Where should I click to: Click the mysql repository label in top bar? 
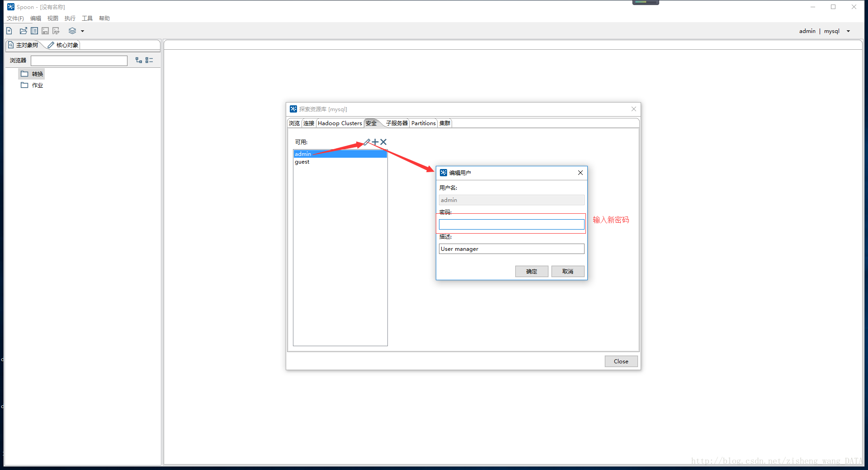(x=832, y=31)
